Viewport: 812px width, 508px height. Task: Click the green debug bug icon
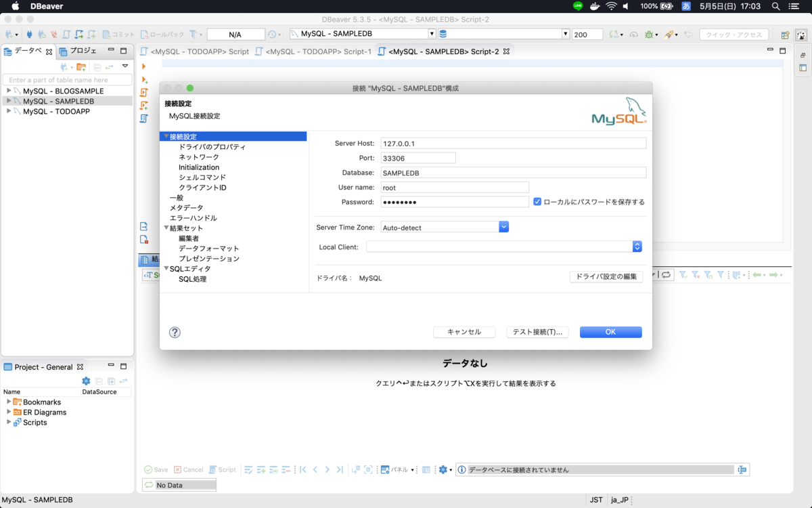click(650, 35)
